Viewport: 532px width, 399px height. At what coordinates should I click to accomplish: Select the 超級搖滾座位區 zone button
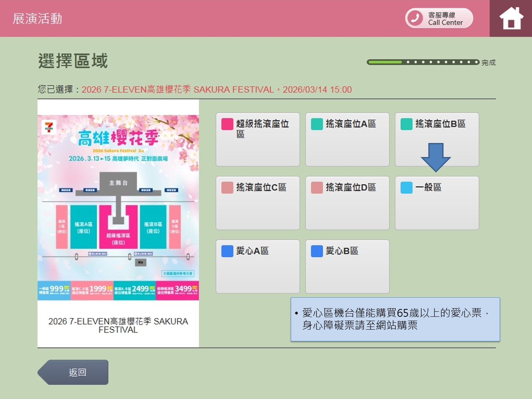click(x=258, y=139)
